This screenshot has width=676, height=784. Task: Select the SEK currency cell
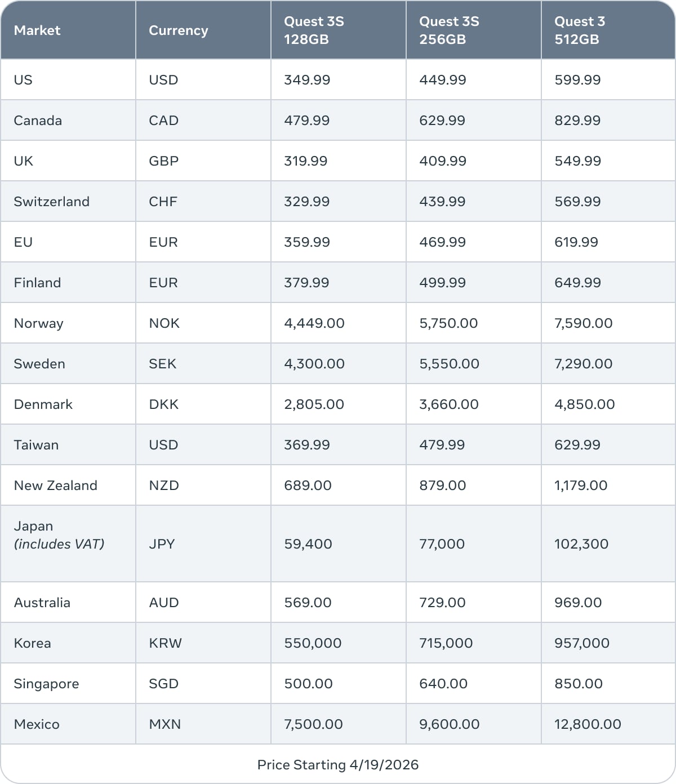coord(162,364)
